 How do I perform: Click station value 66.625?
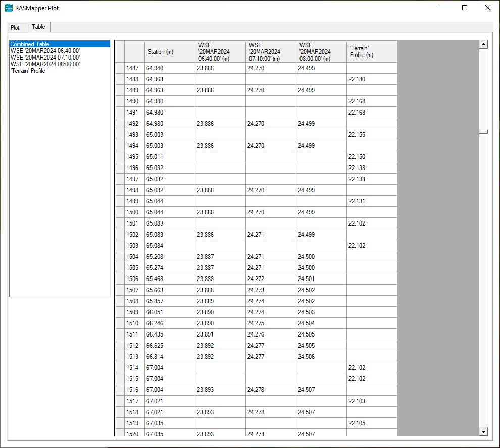(x=170, y=346)
